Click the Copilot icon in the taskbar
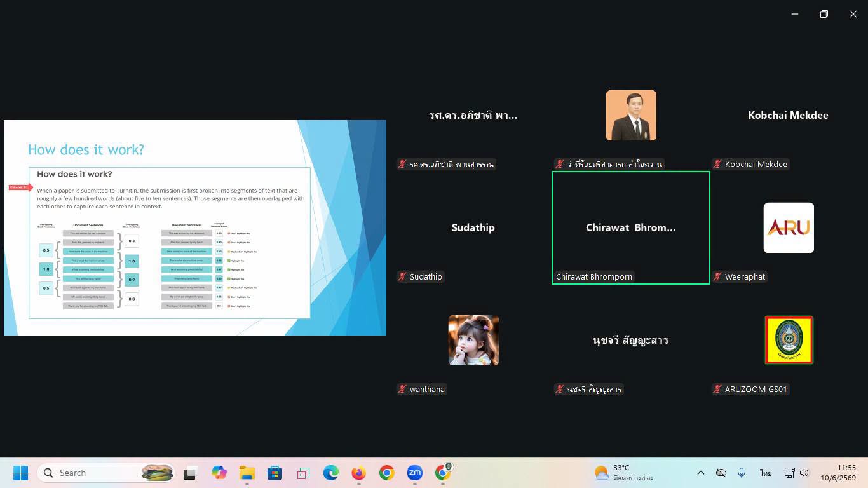The width and height of the screenshot is (868, 488). (x=219, y=473)
